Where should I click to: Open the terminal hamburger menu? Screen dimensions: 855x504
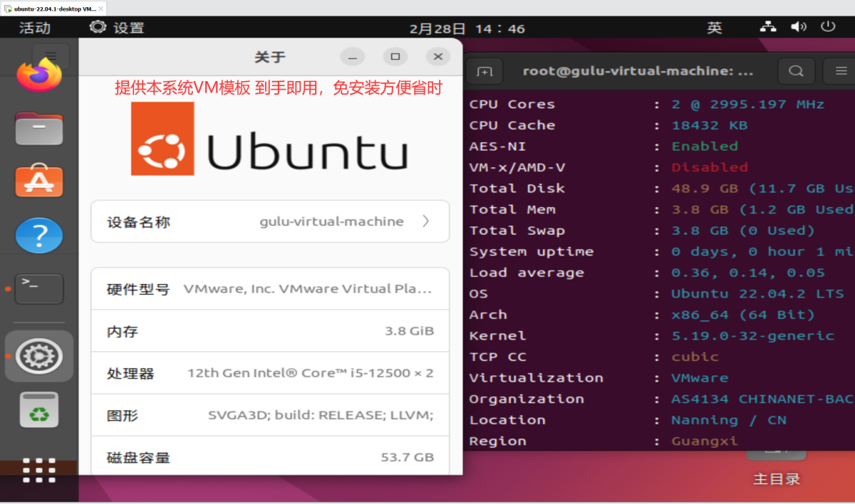[x=841, y=71]
